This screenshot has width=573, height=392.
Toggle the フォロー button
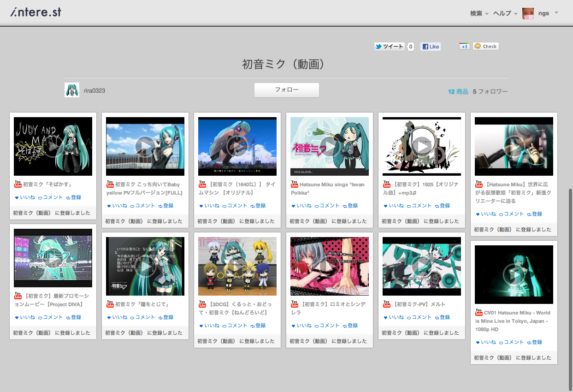pyautogui.click(x=287, y=90)
